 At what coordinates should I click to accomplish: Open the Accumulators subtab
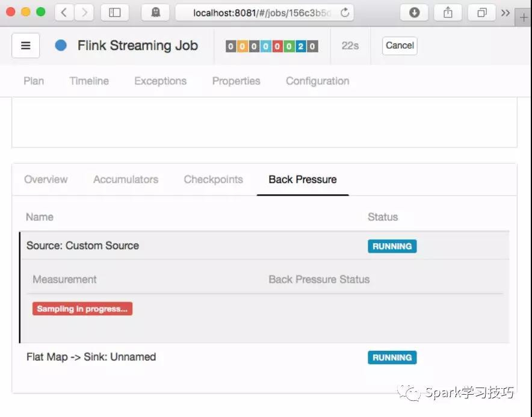(126, 179)
